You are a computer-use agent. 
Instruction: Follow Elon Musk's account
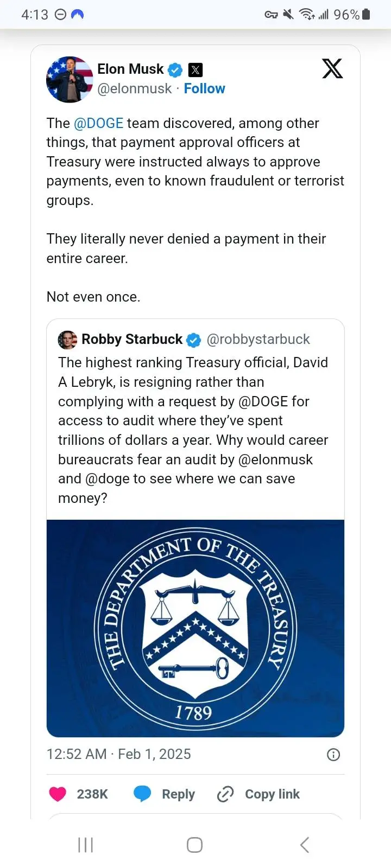[x=204, y=88]
